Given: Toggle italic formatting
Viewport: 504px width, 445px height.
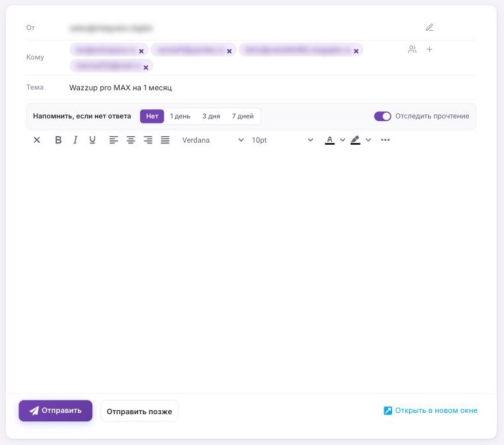Looking at the screenshot, I should tap(75, 140).
